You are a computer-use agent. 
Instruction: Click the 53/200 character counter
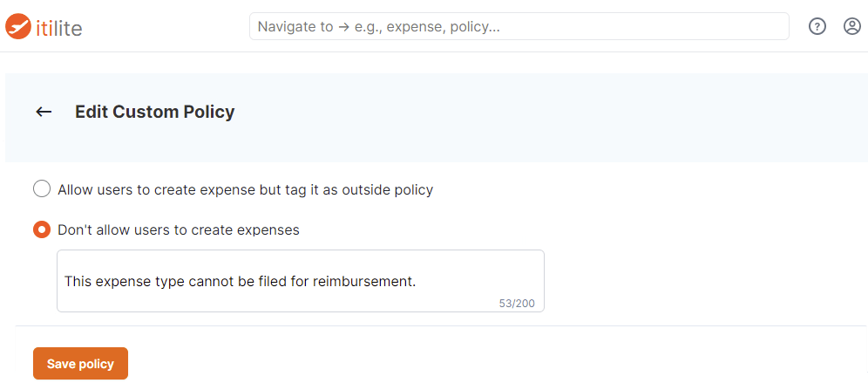517,304
